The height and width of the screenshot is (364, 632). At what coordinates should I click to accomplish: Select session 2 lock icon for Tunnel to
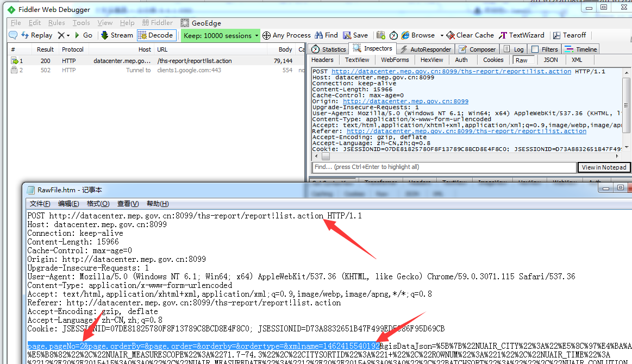14,70
